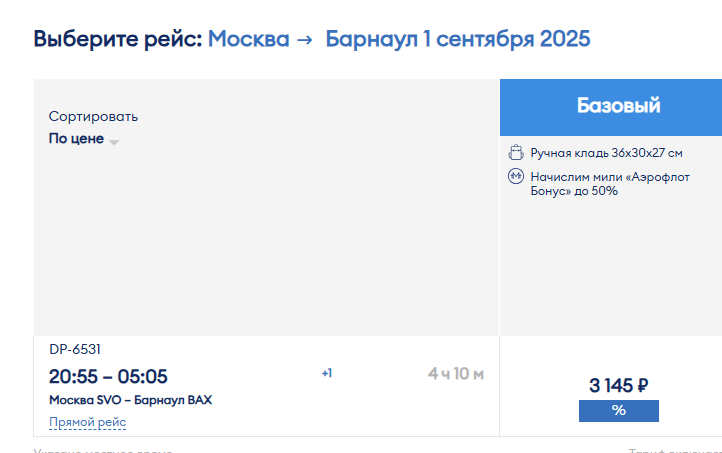The image size is (722, 453).
Task: Click the '+1' next-day arrival indicator
Action: point(326,373)
